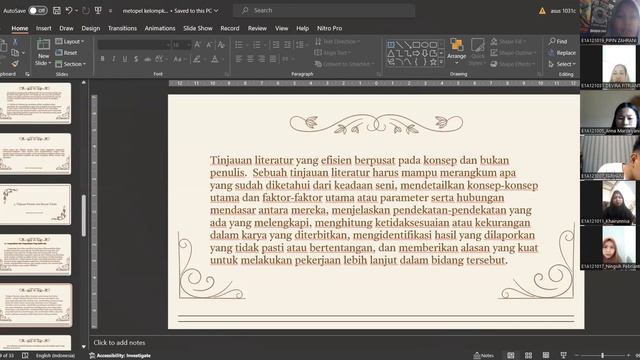Screen dimensions: 640x360
Task: Open Customize Quick Access Toolbar dropdown
Action: pyautogui.click(x=110, y=11)
